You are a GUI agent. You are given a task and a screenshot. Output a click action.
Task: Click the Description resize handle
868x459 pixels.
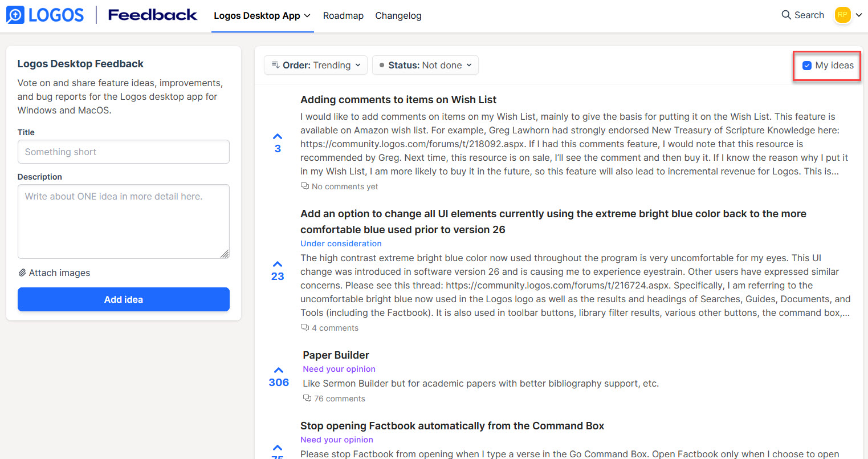[225, 254]
